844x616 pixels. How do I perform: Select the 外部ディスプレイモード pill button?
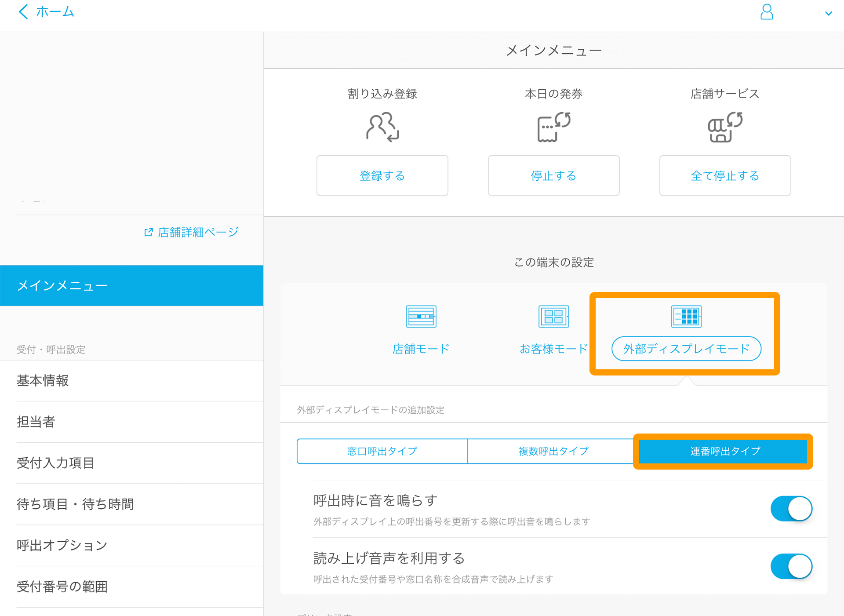[x=687, y=349]
